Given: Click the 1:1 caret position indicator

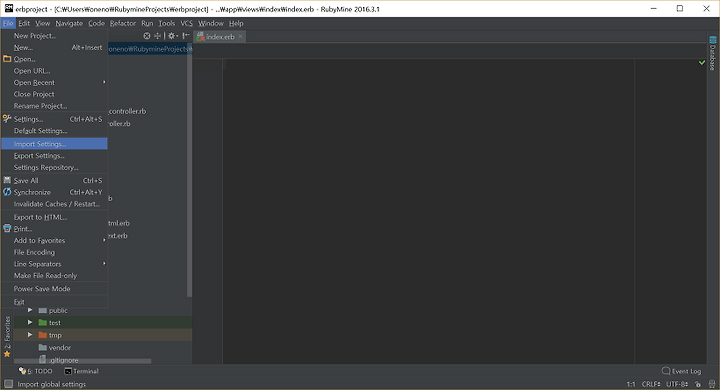Looking at the screenshot, I should pyautogui.click(x=631, y=384).
